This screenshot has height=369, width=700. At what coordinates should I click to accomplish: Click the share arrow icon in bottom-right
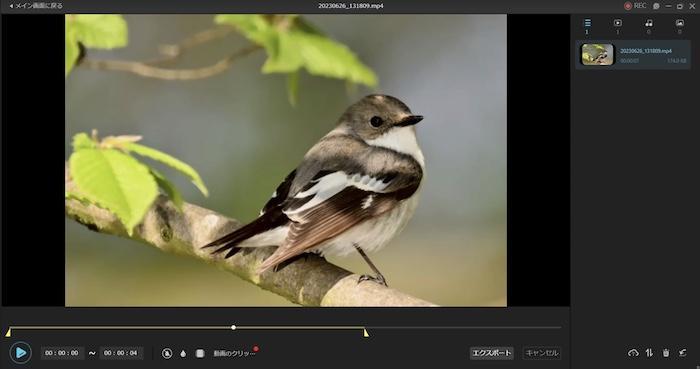tap(683, 352)
